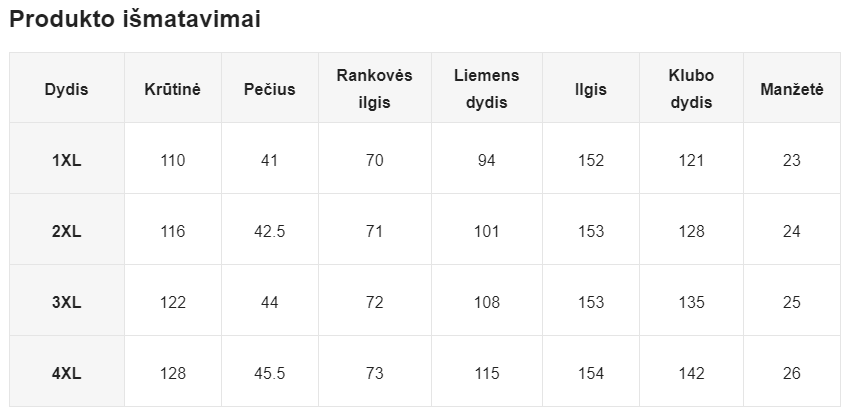Select the 1XL size row label

coord(66,160)
